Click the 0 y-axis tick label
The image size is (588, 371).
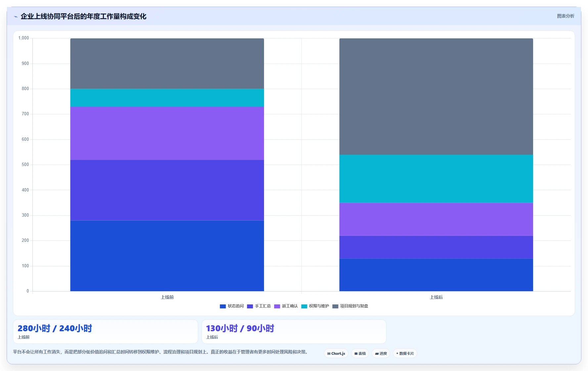pyautogui.click(x=28, y=291)
